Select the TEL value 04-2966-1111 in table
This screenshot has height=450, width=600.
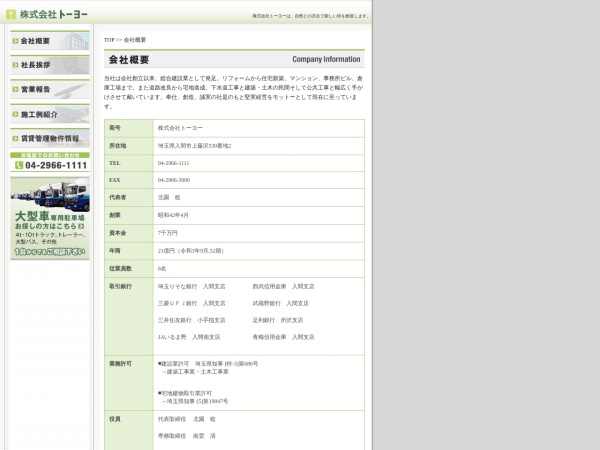[x=173, y=163]
